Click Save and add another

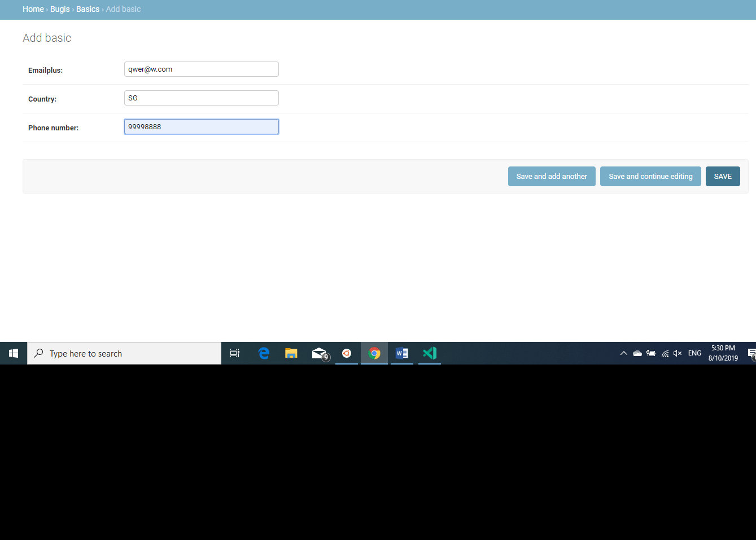coord(552,176)
